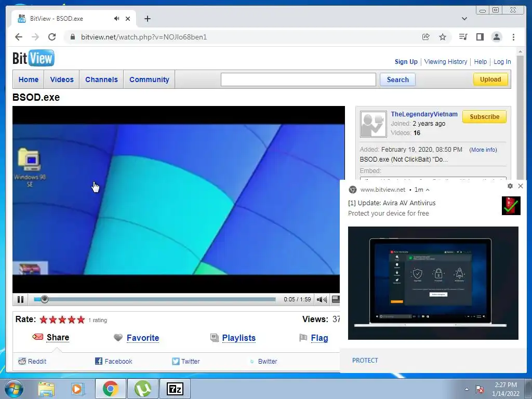Click the uploader avatar thumbnail
This screenshot has height=399, width=532.
point(373,124)
